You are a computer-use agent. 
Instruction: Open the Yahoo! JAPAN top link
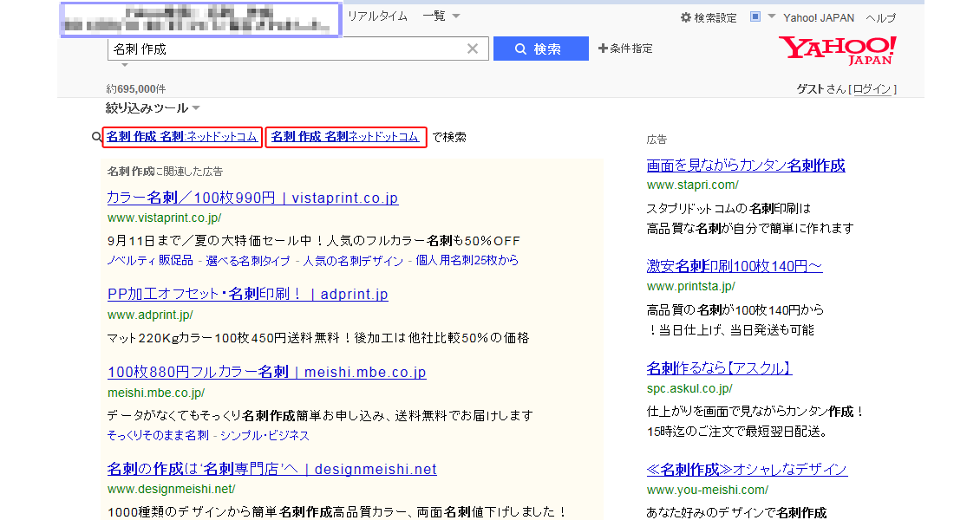[x=819, y=17]
